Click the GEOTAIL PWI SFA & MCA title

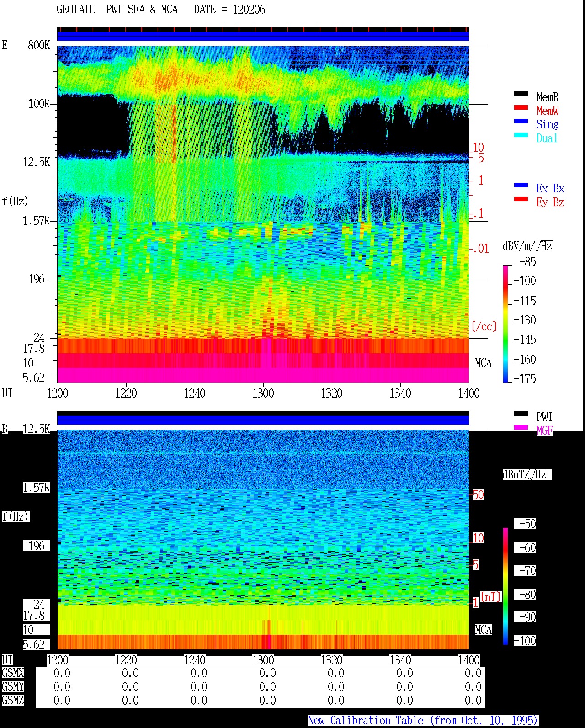click(117, 10)
